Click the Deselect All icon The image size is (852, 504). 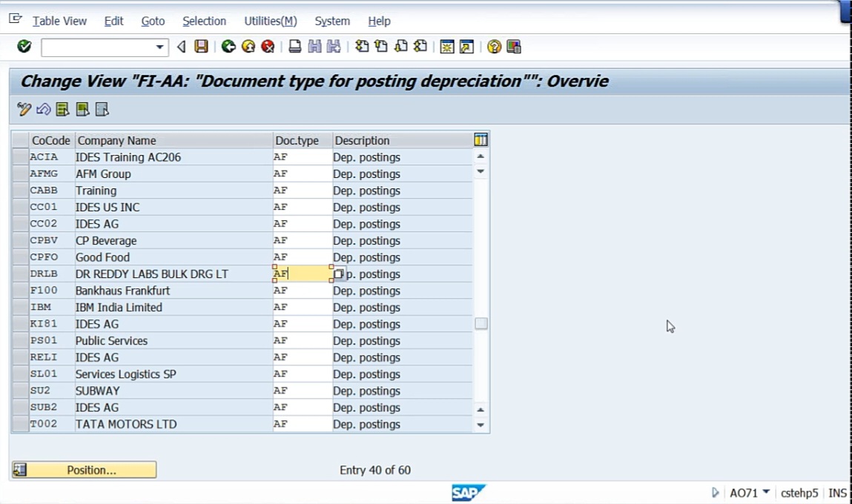102,110
